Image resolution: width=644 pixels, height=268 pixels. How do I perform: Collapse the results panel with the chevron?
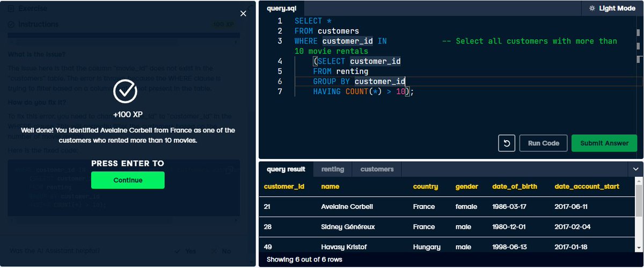pyautogui.click(x=636, y=169)
